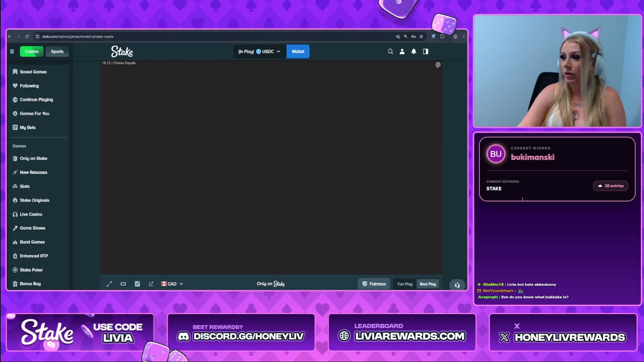Click the Slots sevens icon

15,187
